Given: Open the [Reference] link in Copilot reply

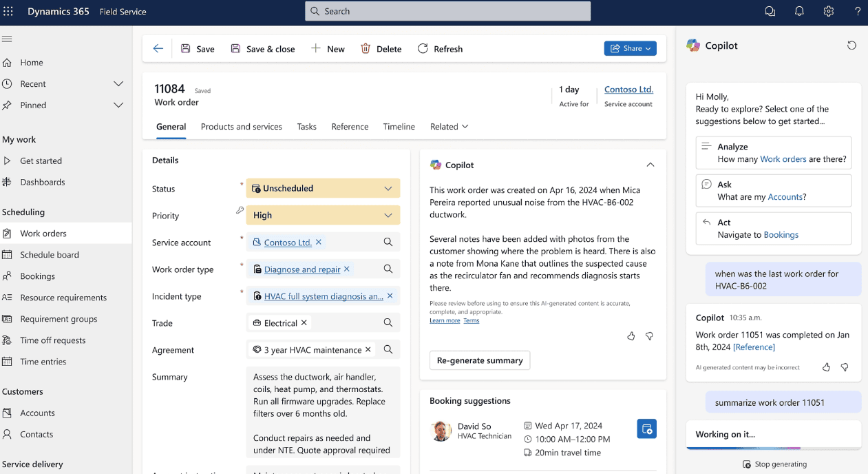Looking at the screenshot, I should coord(754,347).
